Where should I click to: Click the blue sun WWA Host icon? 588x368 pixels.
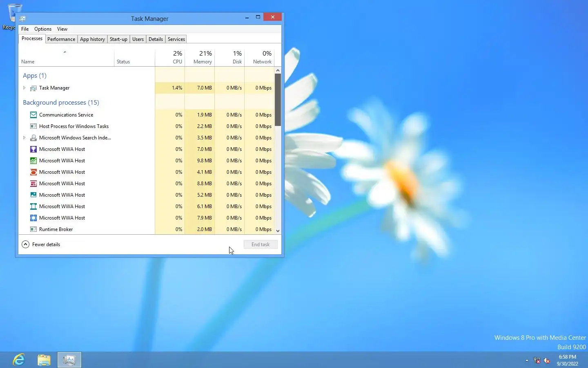(x=33, y=218)
